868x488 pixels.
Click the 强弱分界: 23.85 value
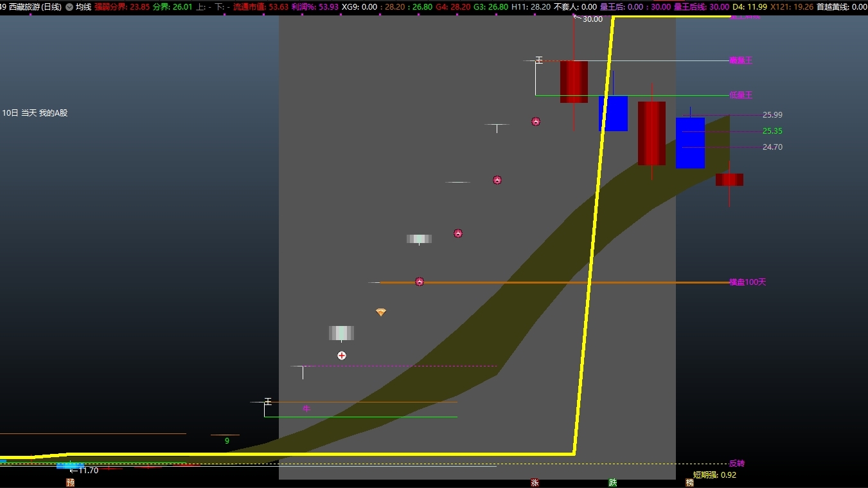point(122,7)
